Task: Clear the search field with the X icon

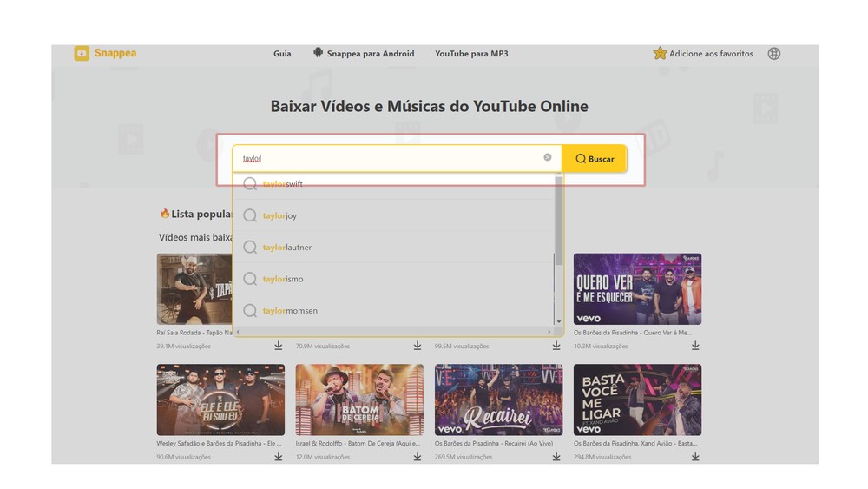Action: [x=548, y=158]
